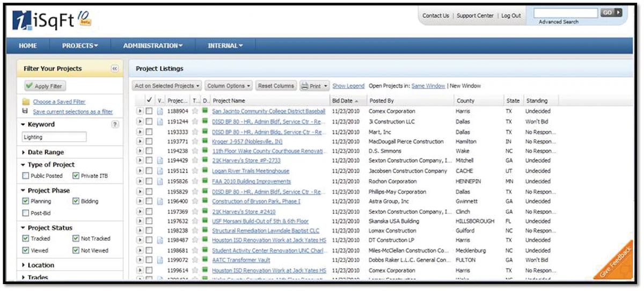Click the GO search button
Image resolution: width=644 pixels, height=291 pixels.
click(x=611, y=12)
